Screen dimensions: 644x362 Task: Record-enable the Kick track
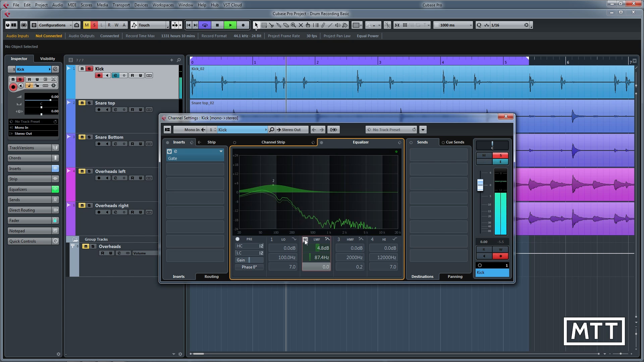point(98,75)
